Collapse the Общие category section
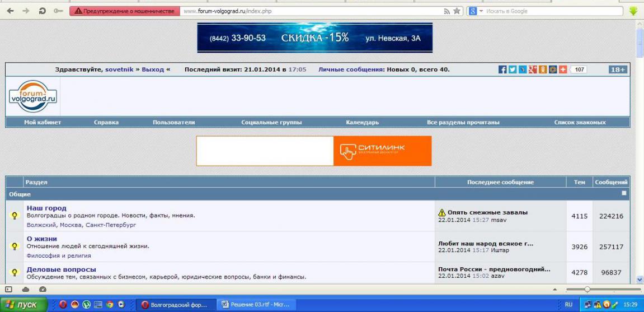 [624, 193]
